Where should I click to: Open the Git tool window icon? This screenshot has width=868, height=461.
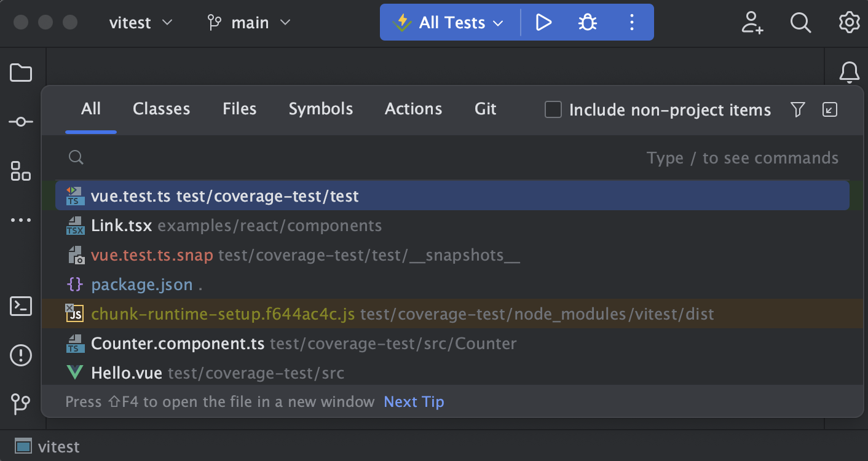(21, 404)
